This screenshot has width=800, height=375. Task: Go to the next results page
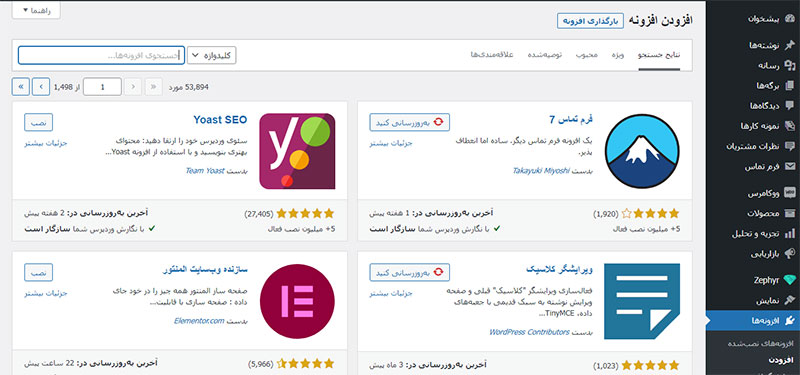click(41, 87)
